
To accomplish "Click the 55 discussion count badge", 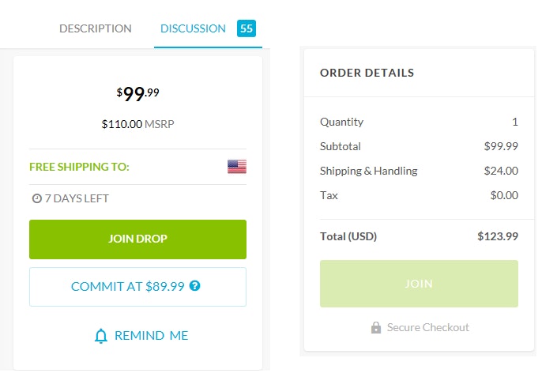I will point(247,28).
